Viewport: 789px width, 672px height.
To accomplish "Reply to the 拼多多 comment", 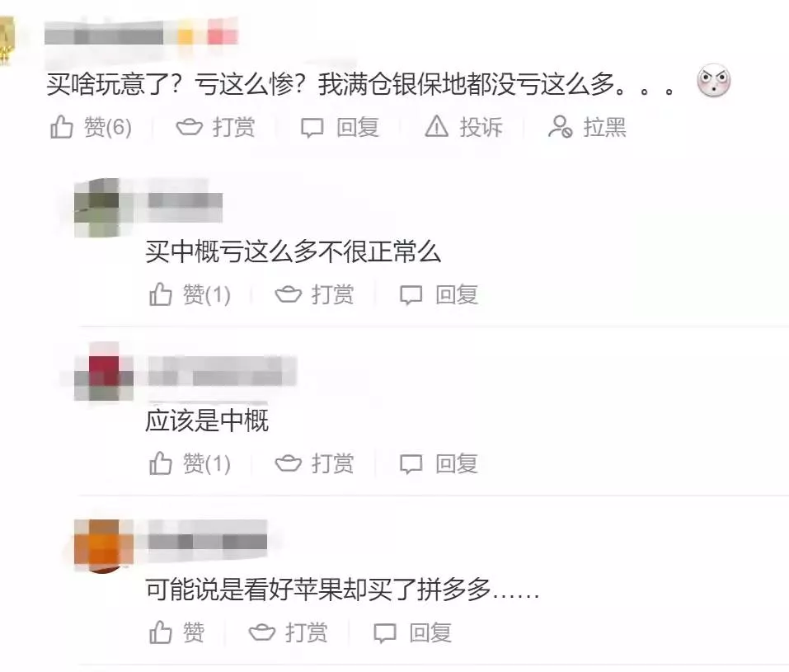I will point(412,632).
